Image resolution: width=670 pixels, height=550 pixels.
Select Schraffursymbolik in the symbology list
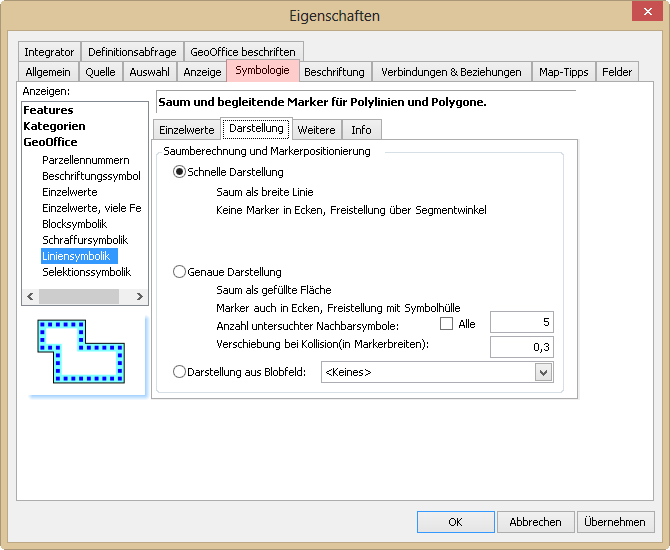(x=85, y=240)
